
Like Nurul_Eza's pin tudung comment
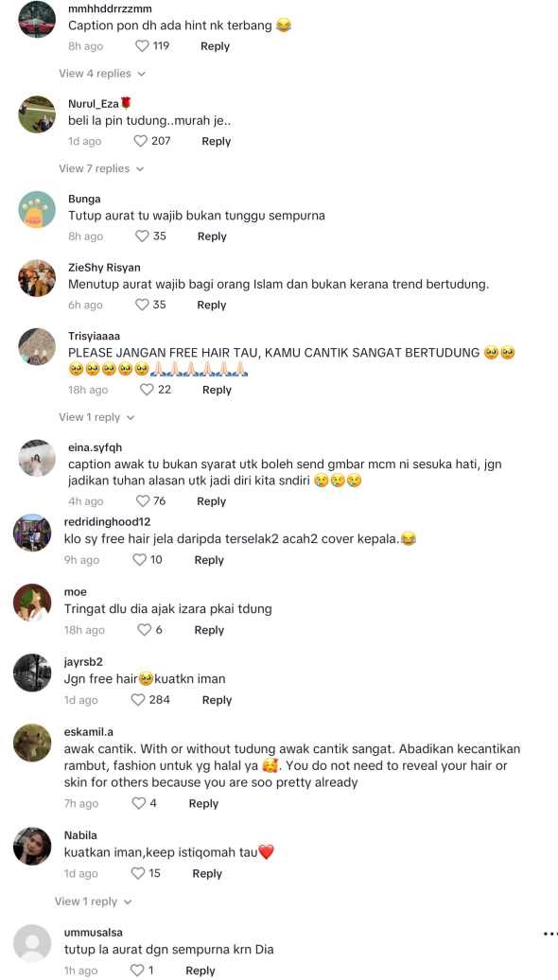tap(141, 141)
